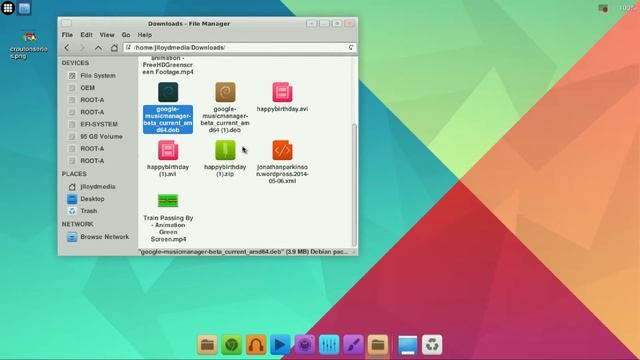
Task: Click the File Manager task icon on top panel
Action: tap(24, 8)
